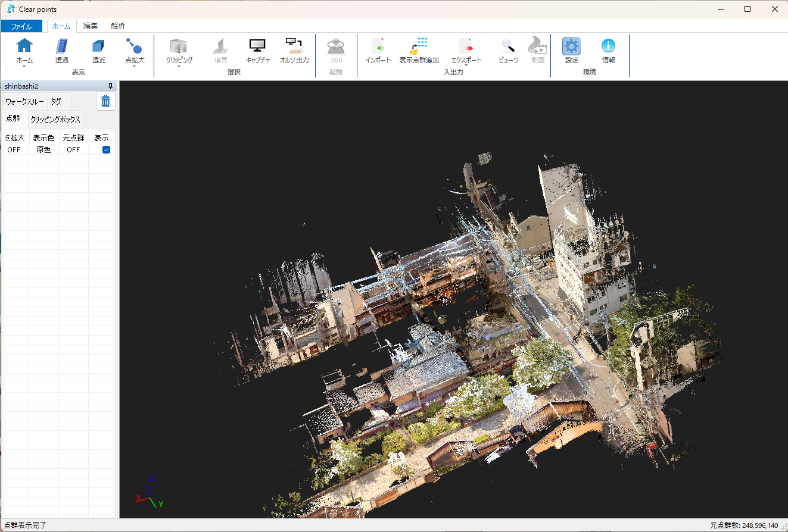This screenshot has height=532, width=788.
Task: Open オルソ出力 ortho output tool
Action: (294, 46)
